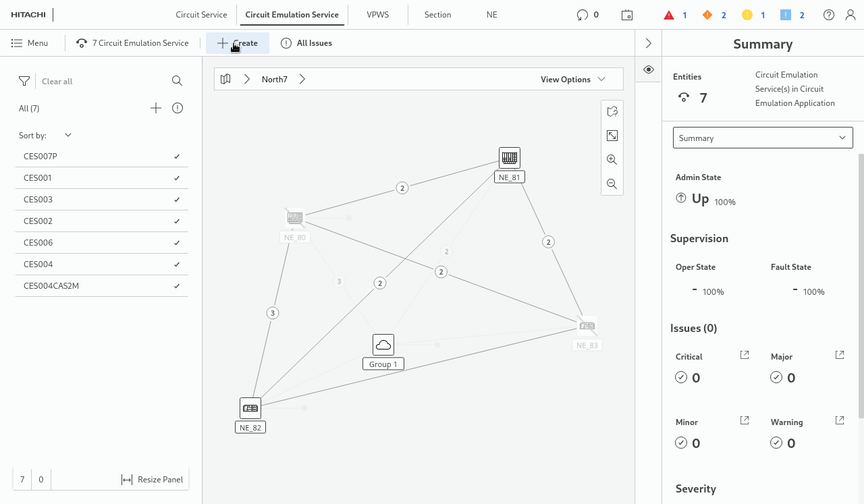Click the fit-to-screen map icon

612,136
